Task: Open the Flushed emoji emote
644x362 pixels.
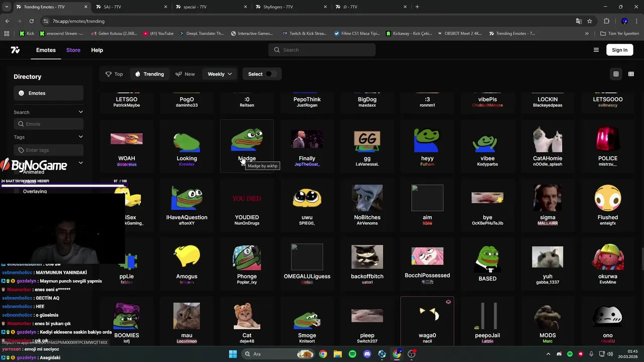Action: coord(608,205)
